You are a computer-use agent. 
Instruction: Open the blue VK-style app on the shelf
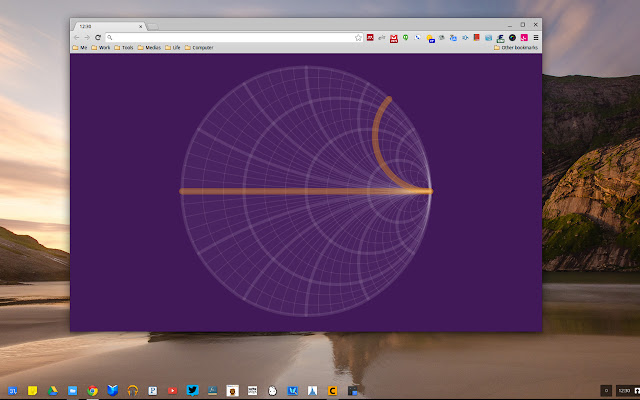click(292, 391)
